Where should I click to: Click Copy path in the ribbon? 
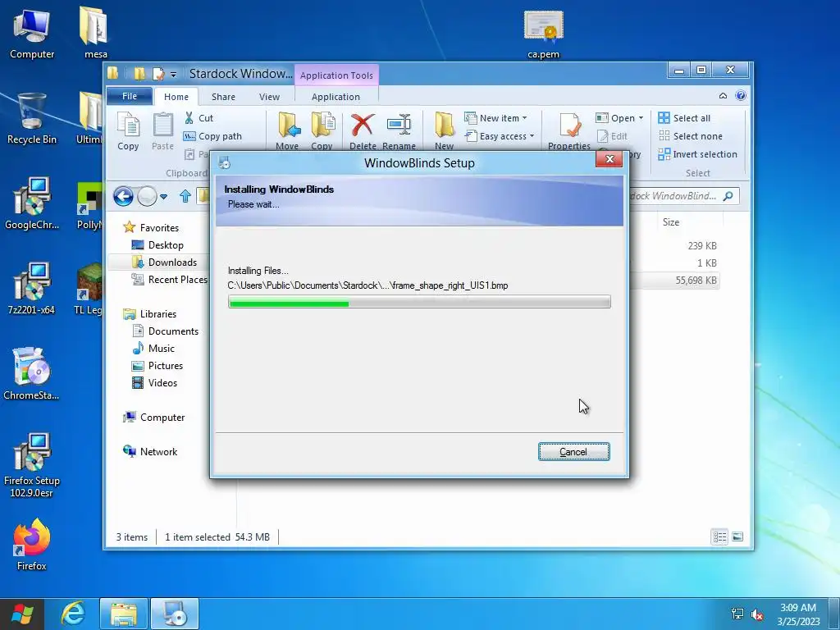point(213,136)
